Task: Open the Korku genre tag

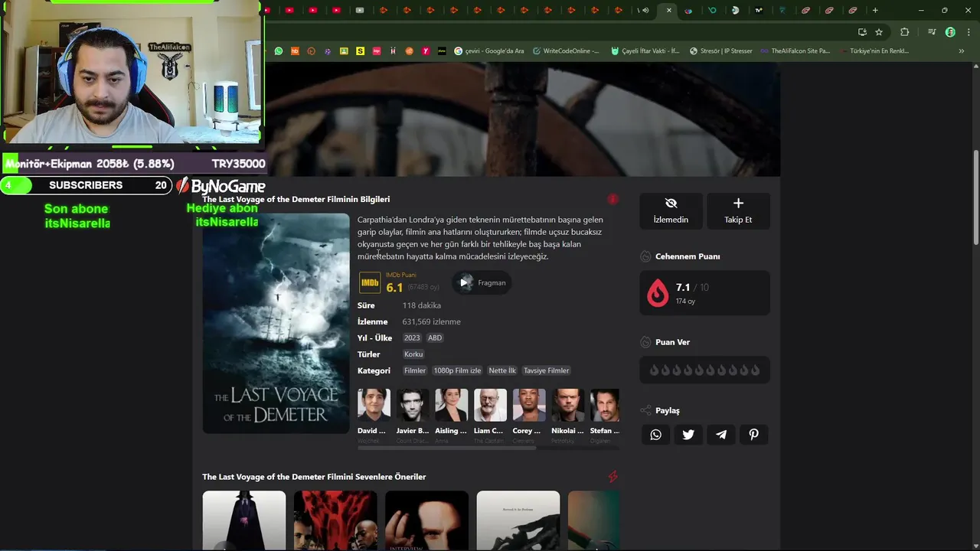Action: (413, 354)
